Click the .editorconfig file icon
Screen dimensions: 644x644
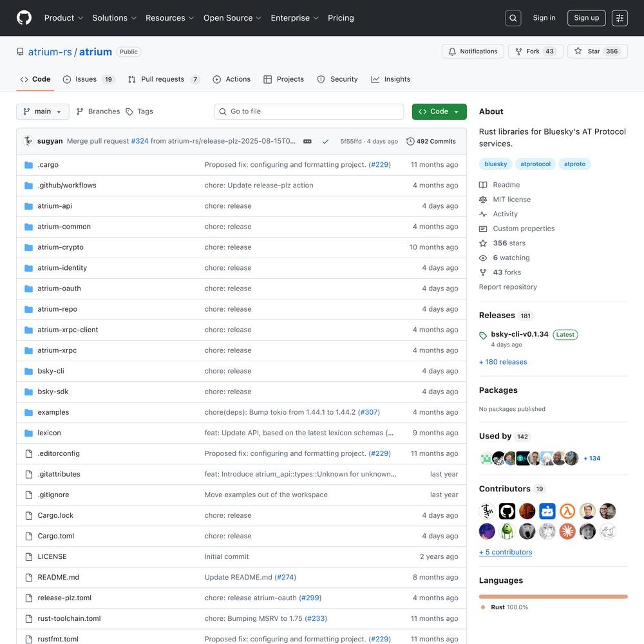click(x=29, y=453)
